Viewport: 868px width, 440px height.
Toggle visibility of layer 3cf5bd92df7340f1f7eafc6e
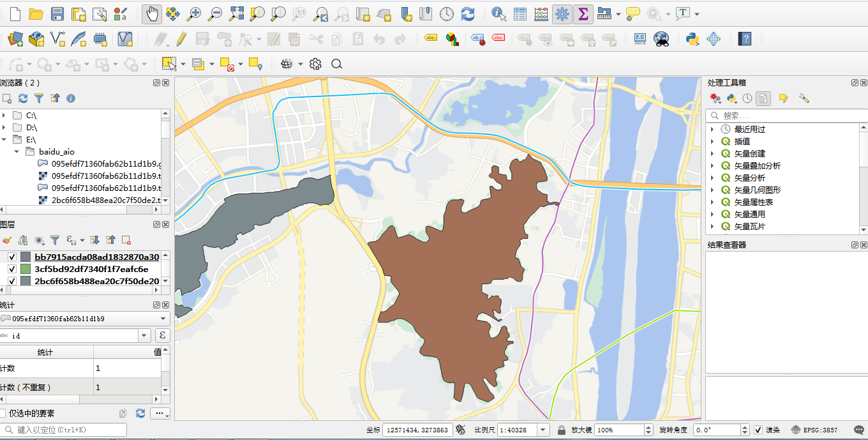click(11, 269)
